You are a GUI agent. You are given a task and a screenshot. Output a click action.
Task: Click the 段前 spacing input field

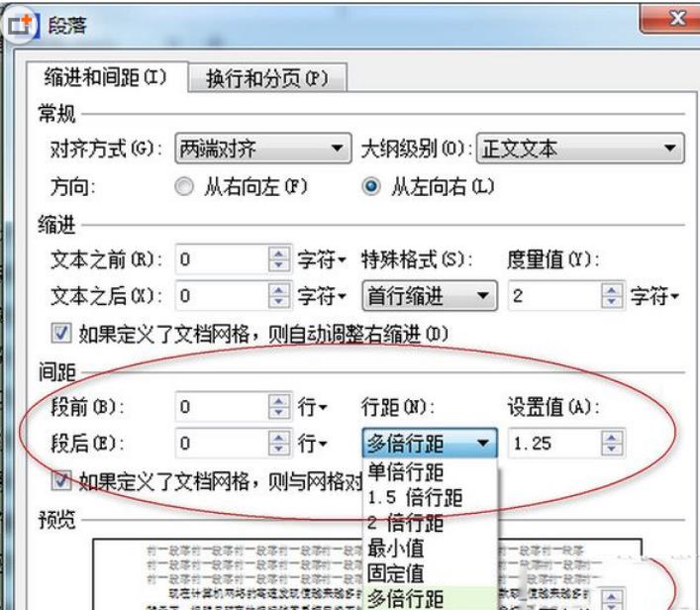click(223, 406)
